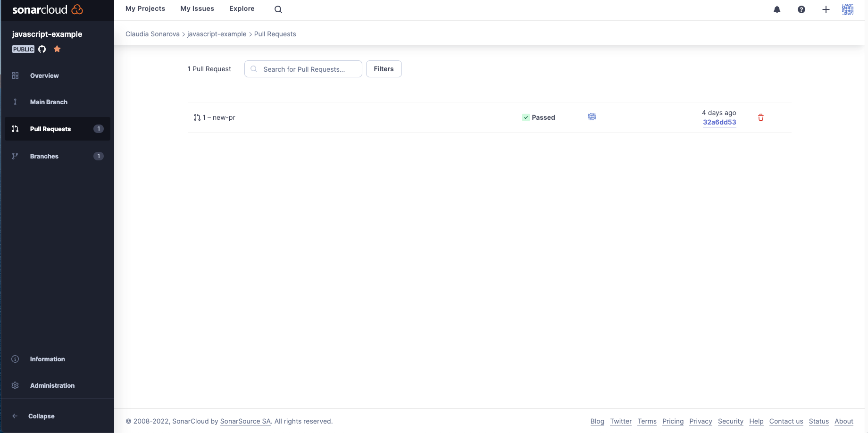Click the GitHub icon under project name
The height and width of the screenshot is (433, 868).
tap(42, 49)
